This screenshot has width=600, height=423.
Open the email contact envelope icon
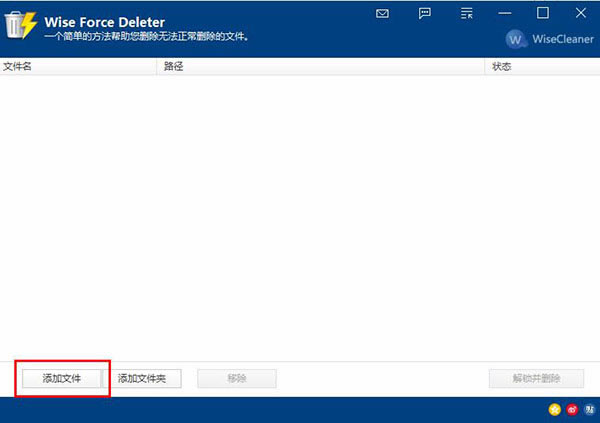point(382,14)
